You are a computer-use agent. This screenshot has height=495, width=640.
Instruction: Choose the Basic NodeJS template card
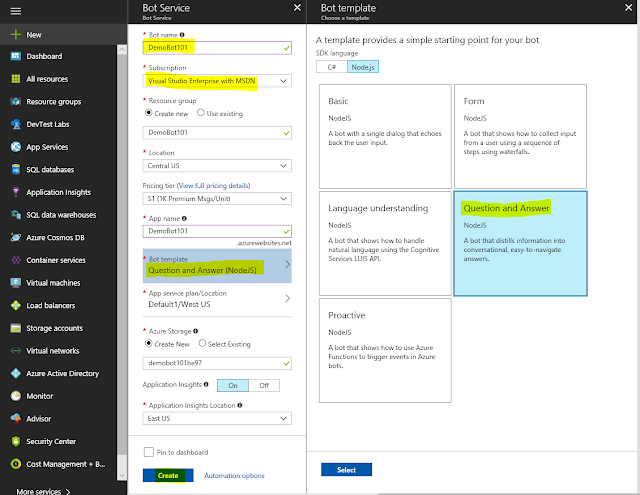coord(385,136)
